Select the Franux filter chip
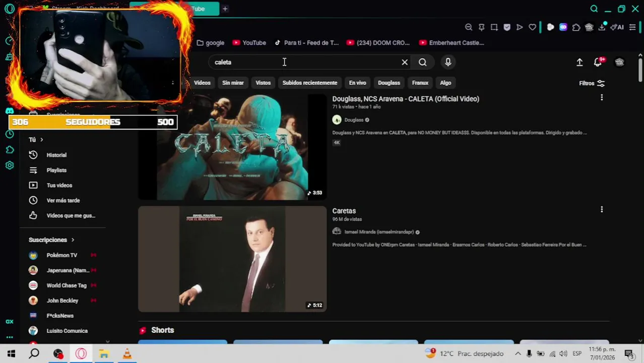Screen dimensions: 644x363 pos(420,83)
